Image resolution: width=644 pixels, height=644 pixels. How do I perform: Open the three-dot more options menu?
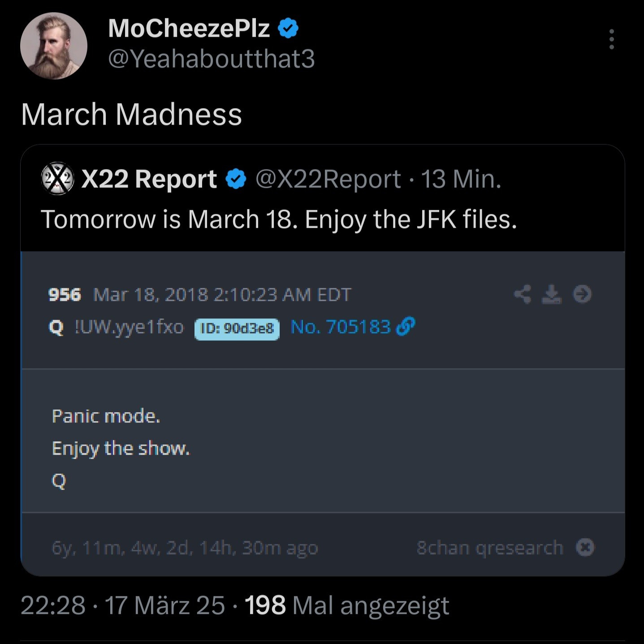[x=611, y=39]
